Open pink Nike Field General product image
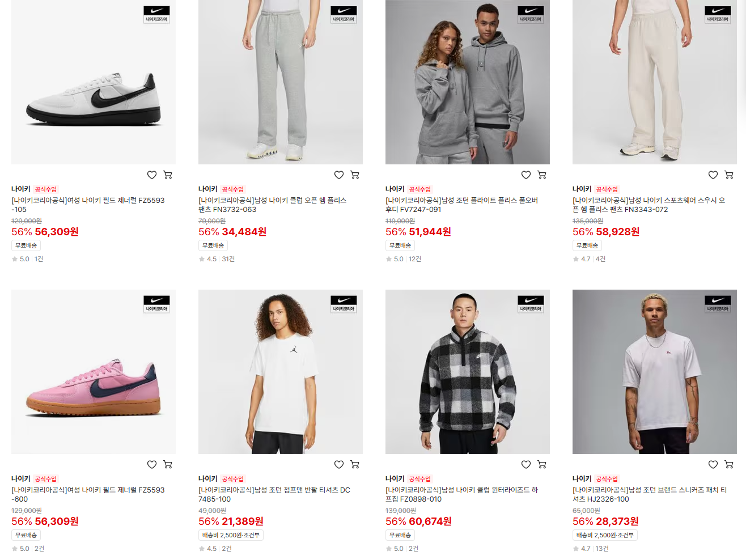The height and width of the screenshot is (560, 746). point(94,372)
